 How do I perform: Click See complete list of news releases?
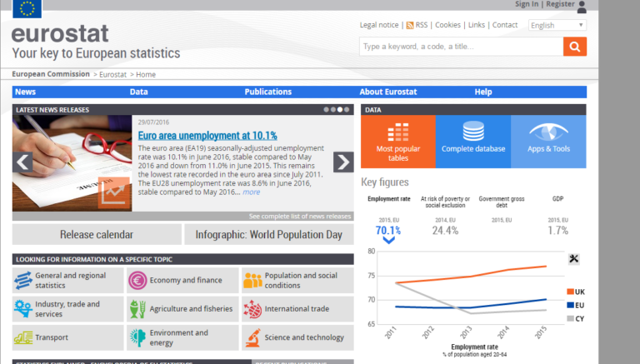coord(300,217)
